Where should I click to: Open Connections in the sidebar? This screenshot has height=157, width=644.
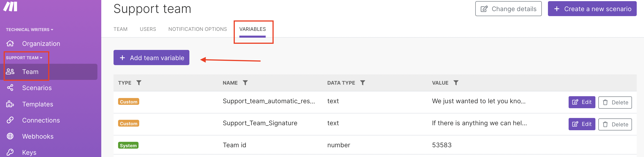(x=41, y=120)
